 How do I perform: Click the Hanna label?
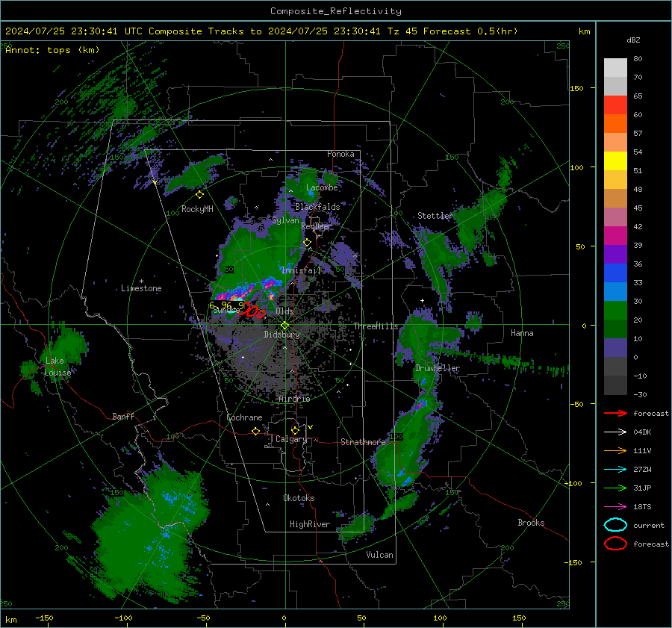pyautogui.click(x=522, y=333)
